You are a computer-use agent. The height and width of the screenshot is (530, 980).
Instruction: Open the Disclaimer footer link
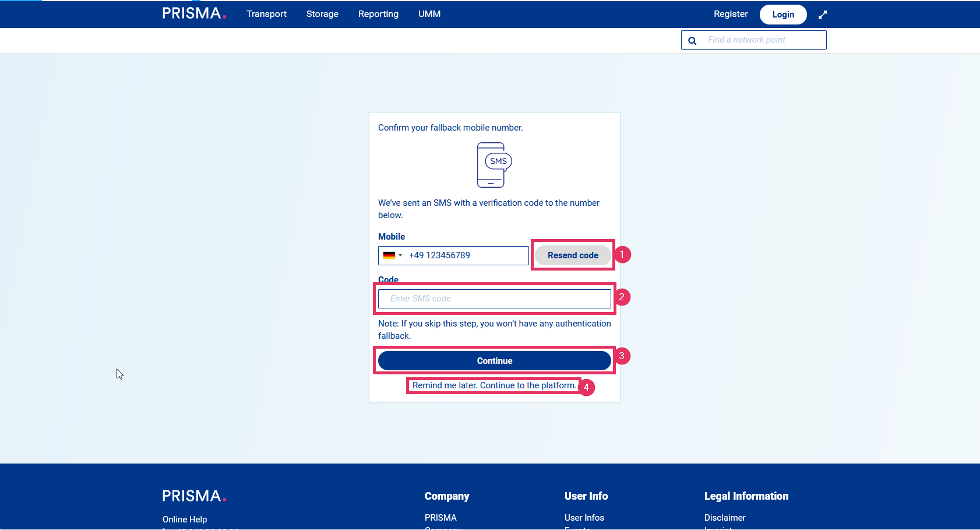tap(725, 518)
